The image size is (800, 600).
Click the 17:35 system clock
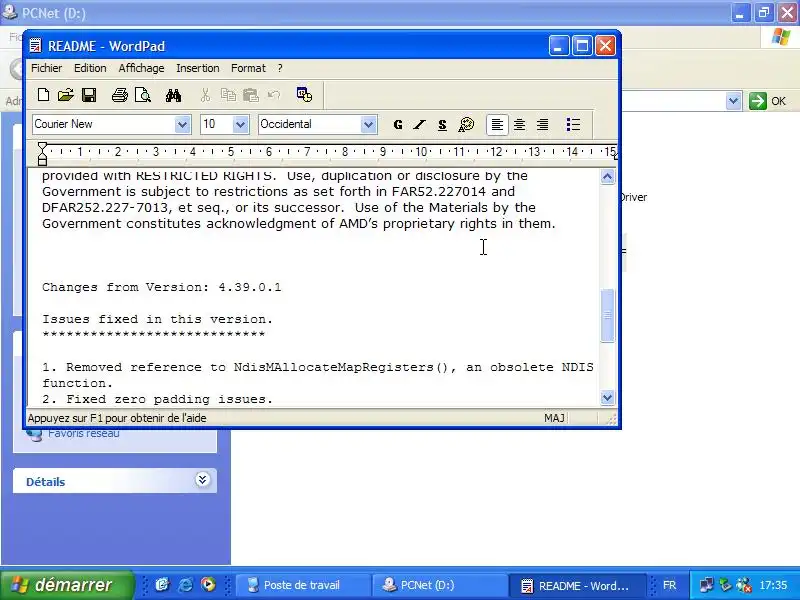tap(773, 585)
